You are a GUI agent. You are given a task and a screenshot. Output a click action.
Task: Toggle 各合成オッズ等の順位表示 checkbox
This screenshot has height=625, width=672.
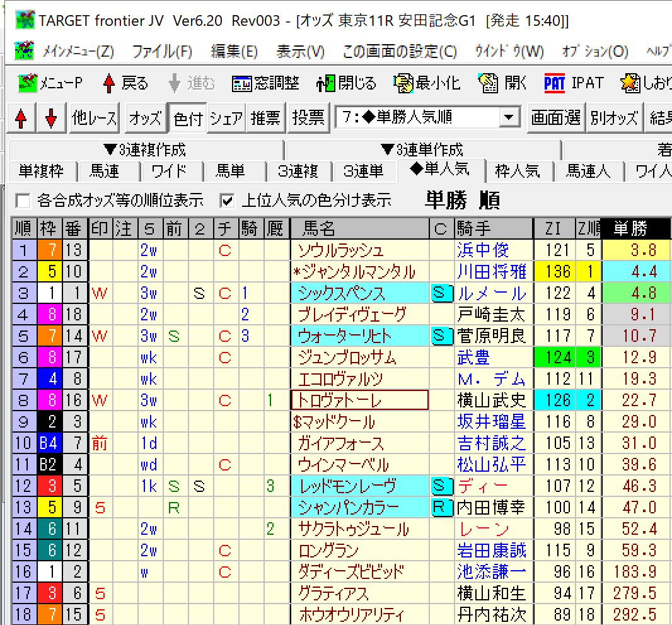pyautogui.click(x=23, y=201)
